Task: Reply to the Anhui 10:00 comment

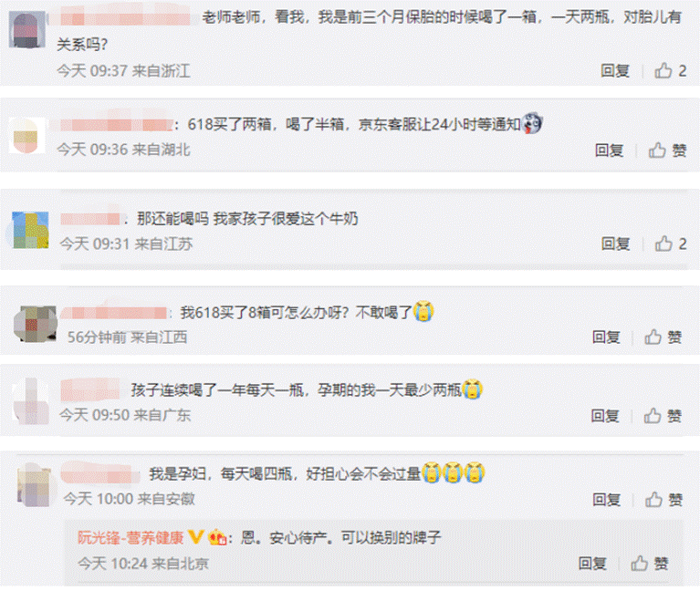Action: click(607, 500)
